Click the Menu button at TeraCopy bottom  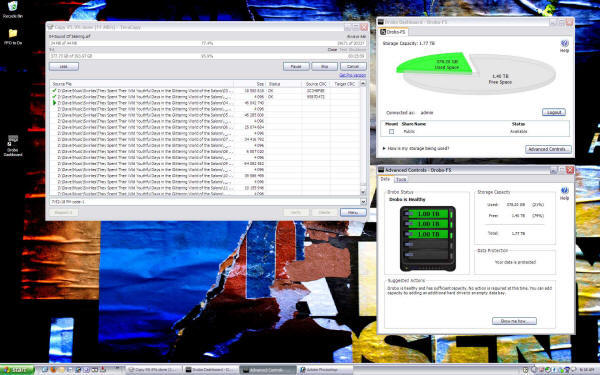point(353,212)
